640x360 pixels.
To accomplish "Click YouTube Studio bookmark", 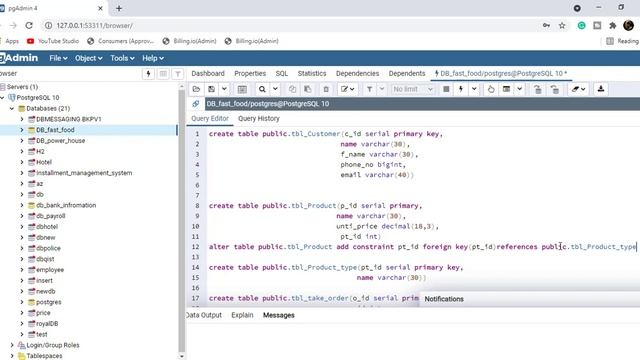I will point(53,41).
